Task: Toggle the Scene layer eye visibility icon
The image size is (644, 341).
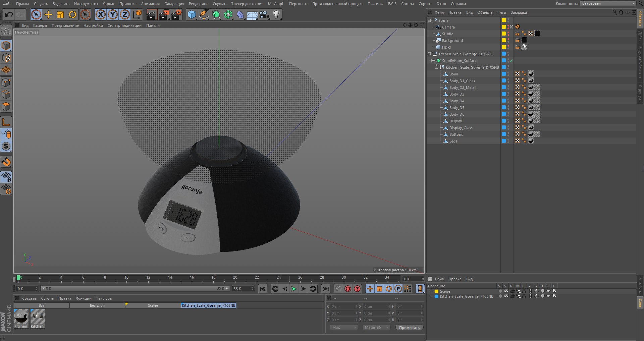Action: click(506, 291)
